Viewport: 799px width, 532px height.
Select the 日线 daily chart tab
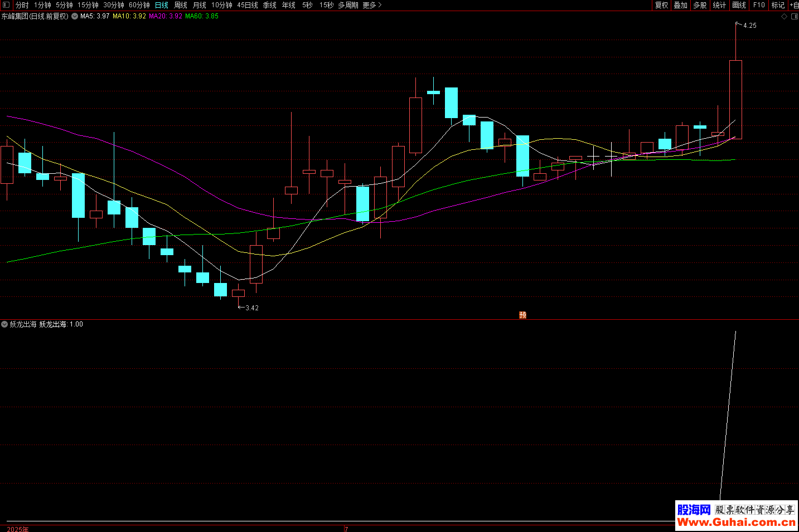162,5
